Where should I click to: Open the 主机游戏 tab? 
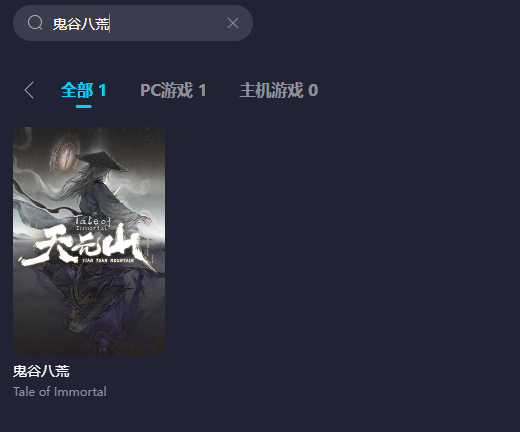pyautogui.click(x=271, y=90)
